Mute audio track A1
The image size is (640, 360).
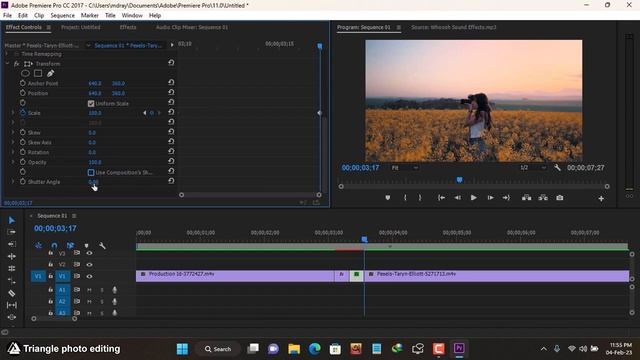[89, 290]
